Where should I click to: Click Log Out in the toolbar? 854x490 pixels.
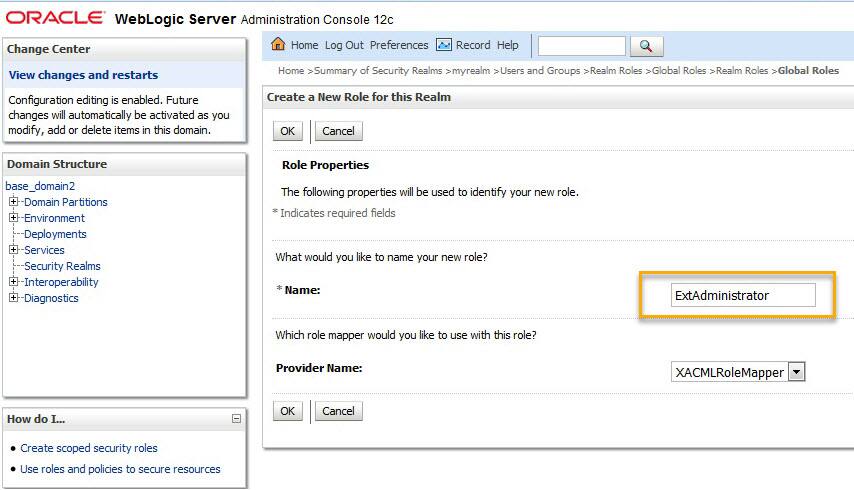[x=344, y=45]
